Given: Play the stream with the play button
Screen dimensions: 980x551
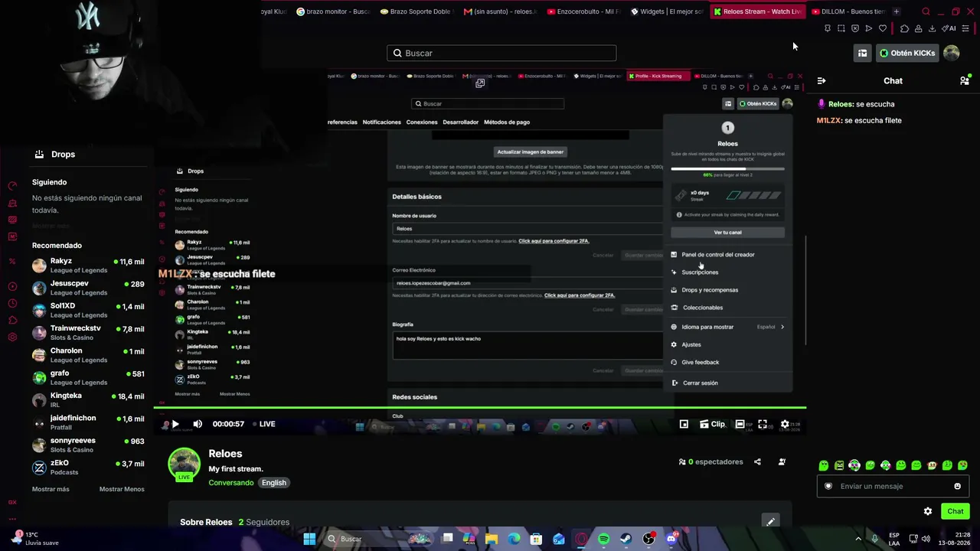Looking at the screenshot, I should pos(175,424).
